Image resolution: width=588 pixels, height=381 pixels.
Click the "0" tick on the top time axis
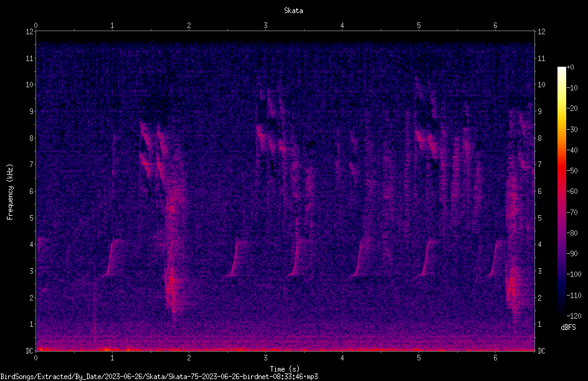point(36,26)
